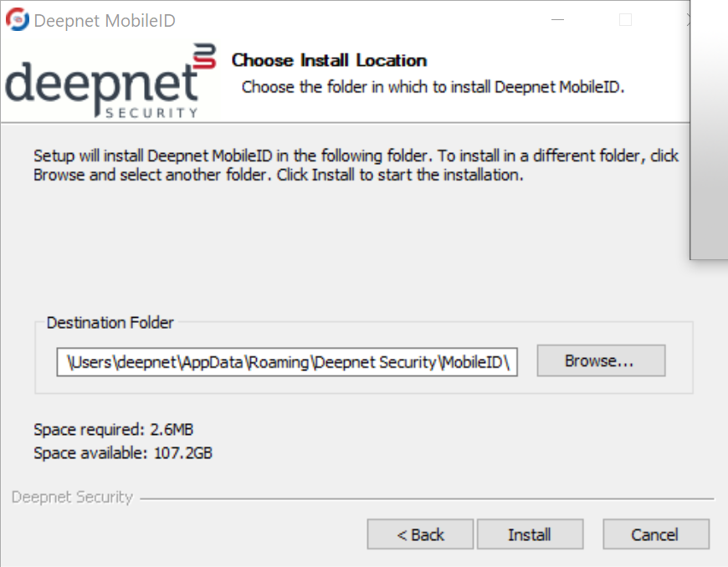The height and width of the screenshot is (567, 728).
Task: Close the Deepnet MobileID setup window
Action: coord(686,20)
